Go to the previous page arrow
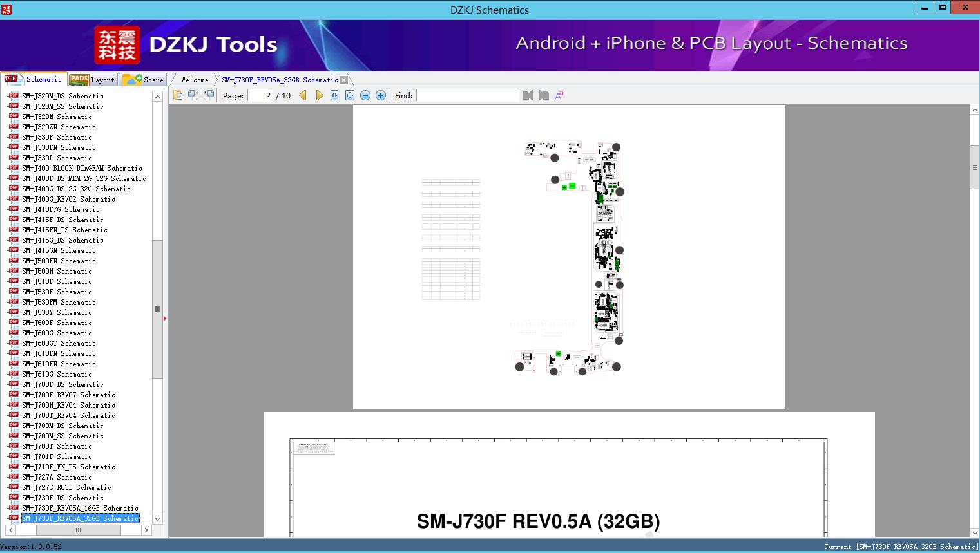 [x=303, y=95]
